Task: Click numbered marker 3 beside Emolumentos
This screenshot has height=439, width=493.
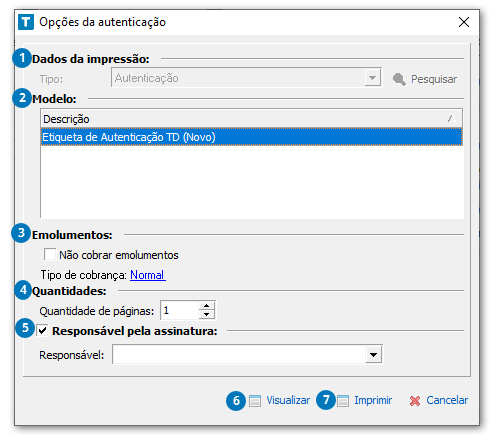Action: pos(21,233)
